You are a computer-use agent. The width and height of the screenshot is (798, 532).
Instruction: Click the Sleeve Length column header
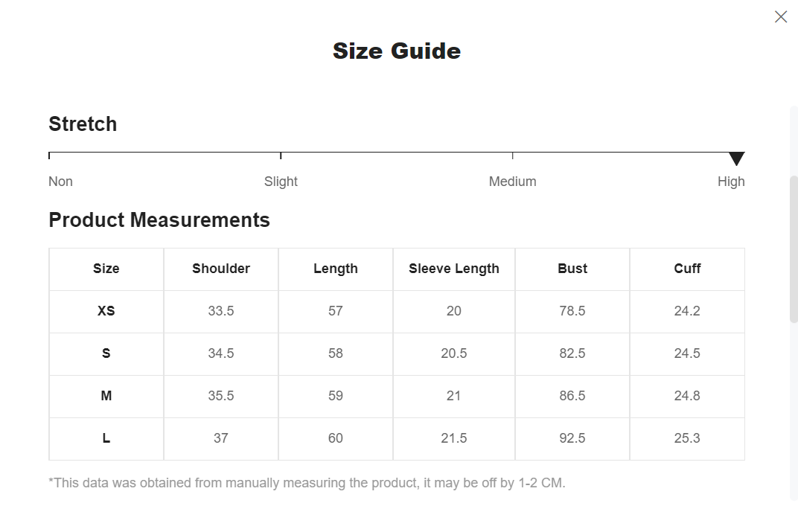point(454,269)
